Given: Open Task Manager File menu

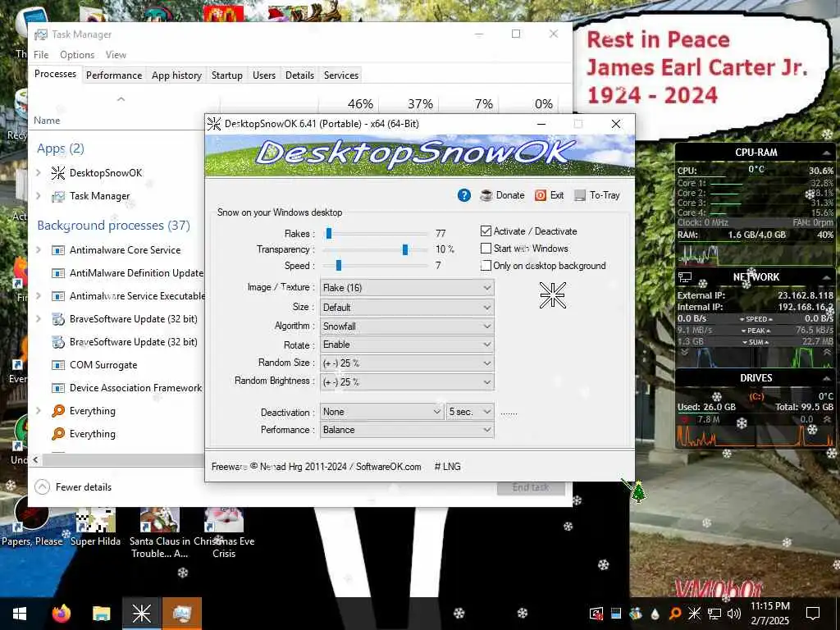Looking at the screenshot, I should 41,55.
